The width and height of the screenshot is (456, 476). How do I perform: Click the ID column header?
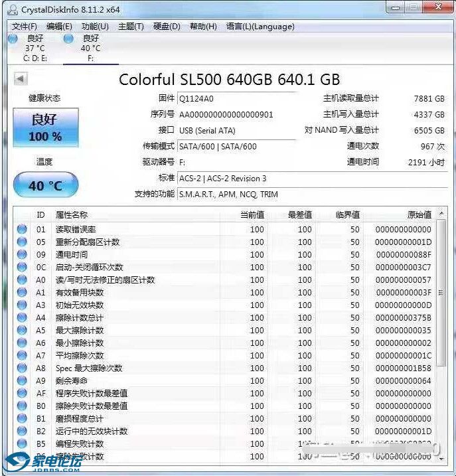click(40, 215)
